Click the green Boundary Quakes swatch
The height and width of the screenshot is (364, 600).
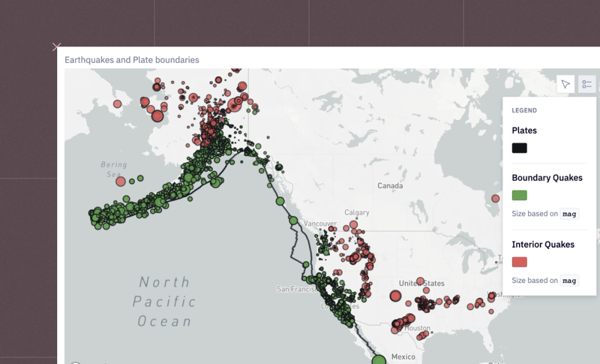point(519,195)
